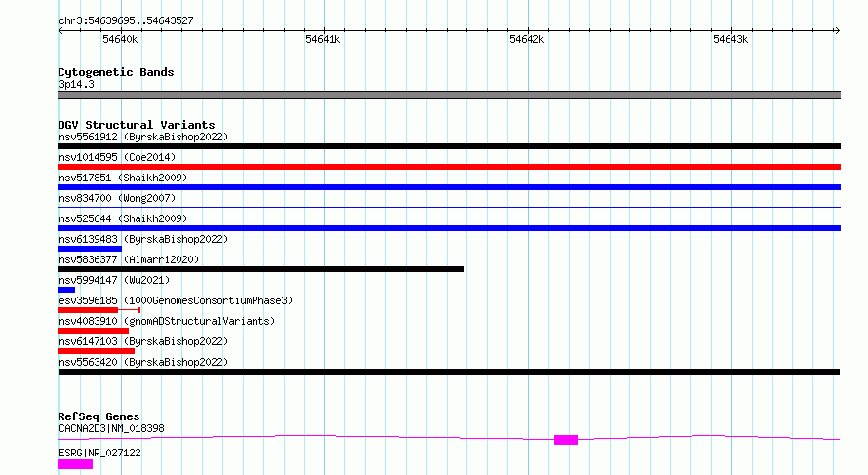Click the 54643k ruler tick label
The width and height of the screenshot is (868, 475).
point(730,39)
